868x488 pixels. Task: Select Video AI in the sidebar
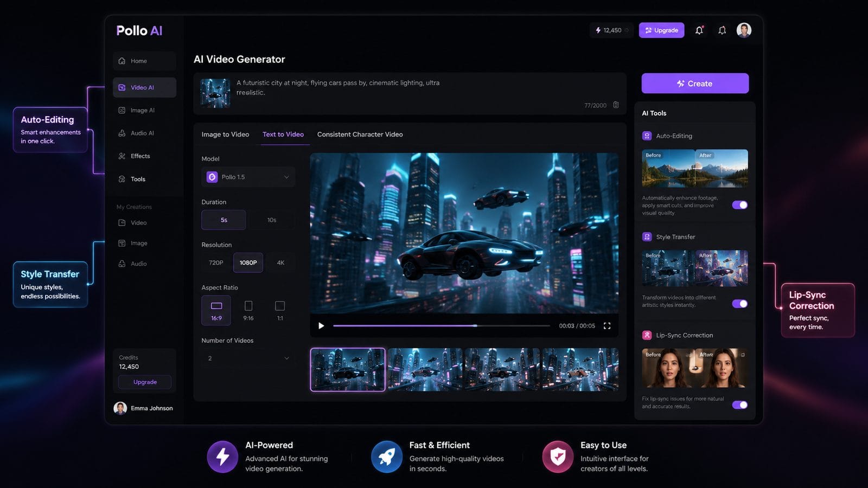pos(144,87)
